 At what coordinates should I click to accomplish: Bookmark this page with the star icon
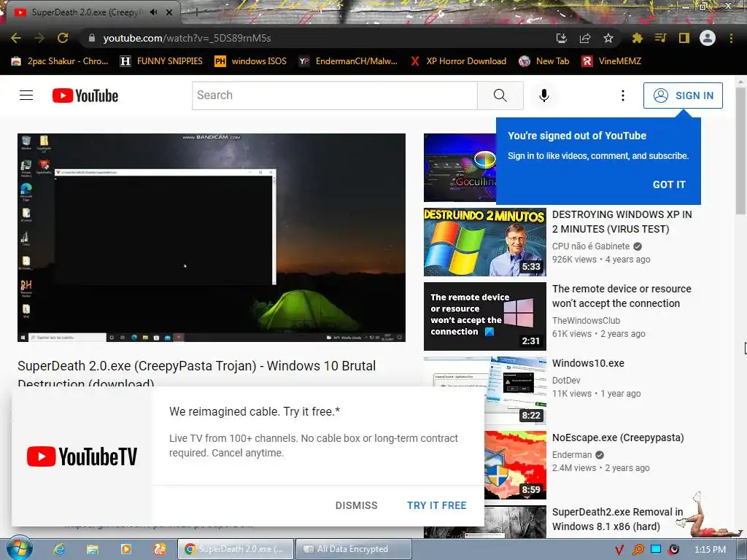pyautogui.click(x=608, y=38)
